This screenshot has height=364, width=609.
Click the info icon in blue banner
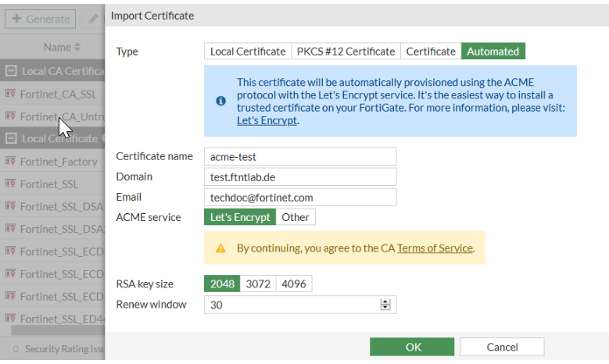pyautogui.click(x=220, y=101)
